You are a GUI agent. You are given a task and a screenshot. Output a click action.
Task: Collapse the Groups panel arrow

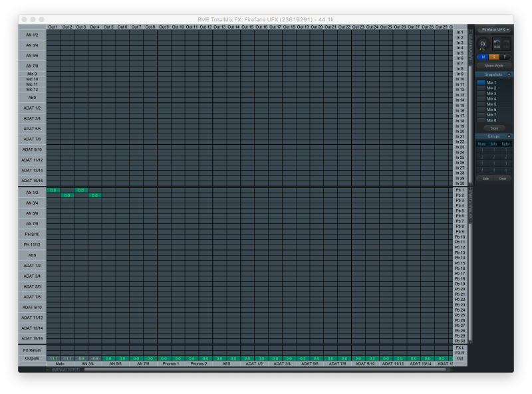[509, 136]
